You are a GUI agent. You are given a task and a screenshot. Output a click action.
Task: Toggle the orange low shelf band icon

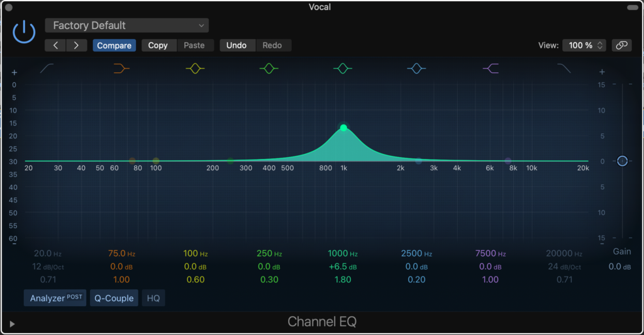pos(121,68)
